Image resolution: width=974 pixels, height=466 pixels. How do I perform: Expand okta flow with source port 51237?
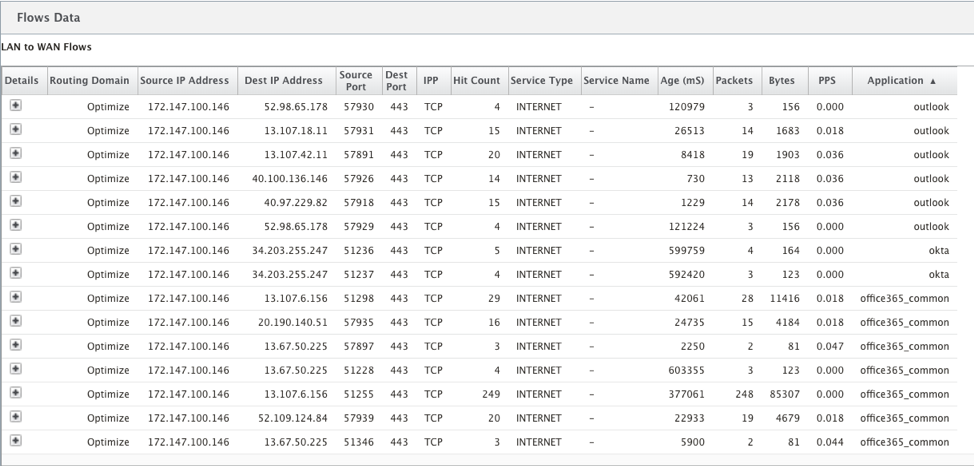[16, 273]
